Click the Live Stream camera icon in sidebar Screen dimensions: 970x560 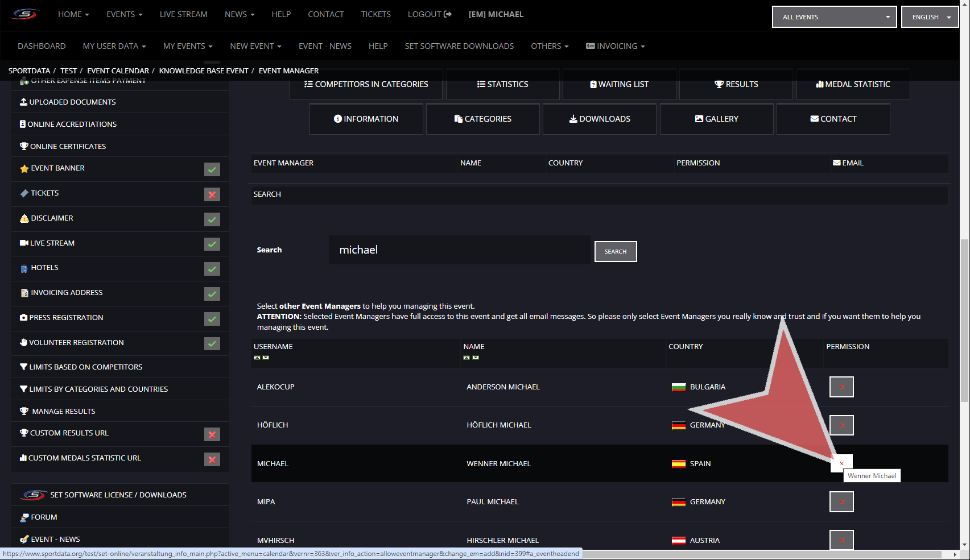pos(24,243)
